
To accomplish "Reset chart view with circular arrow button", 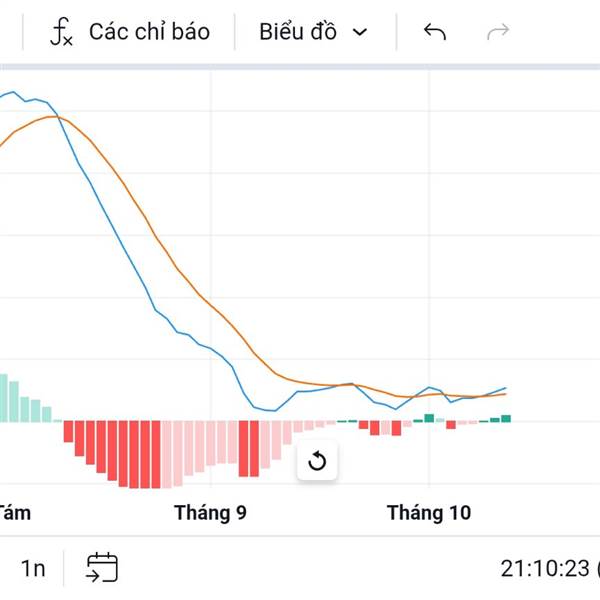I will (x=318, y=461).
